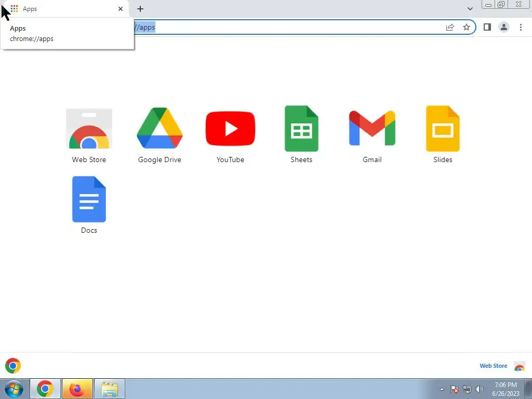The width and height of the screenshot is (532, 399).
Task: Switch to Chrome in the taskbar
Action: [45, 389]
